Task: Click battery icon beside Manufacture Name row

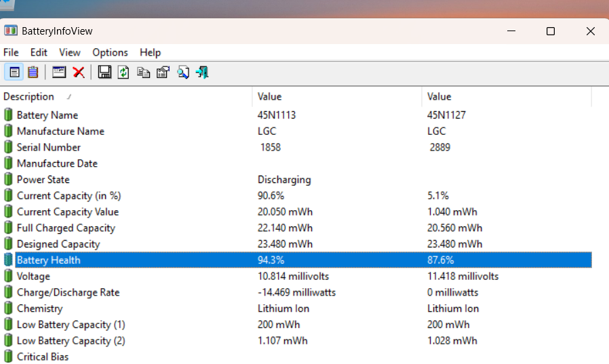Action: pos(8,132)
